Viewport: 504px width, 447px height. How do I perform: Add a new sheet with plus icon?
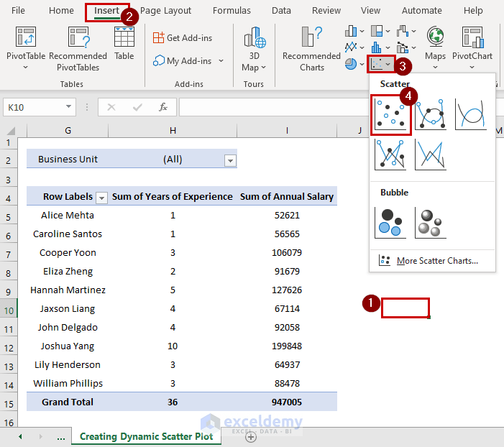[x=251, y=437]
